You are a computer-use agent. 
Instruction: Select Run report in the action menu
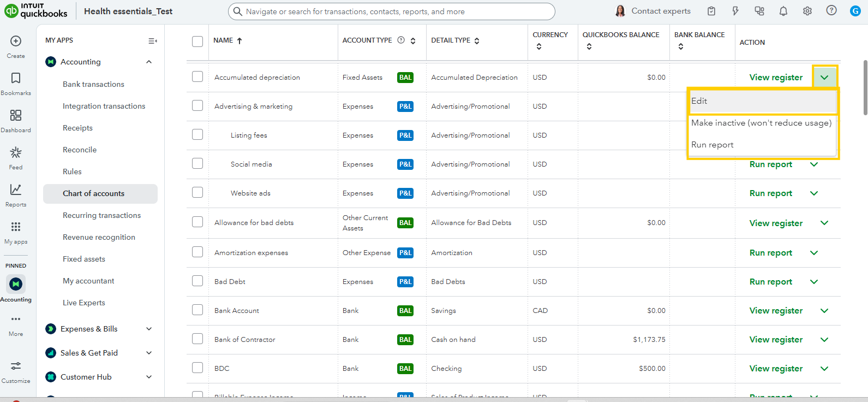point(762,145)
